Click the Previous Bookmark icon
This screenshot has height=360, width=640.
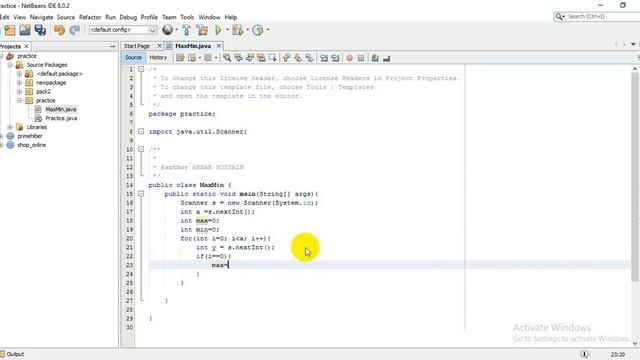tap(287, 58)
